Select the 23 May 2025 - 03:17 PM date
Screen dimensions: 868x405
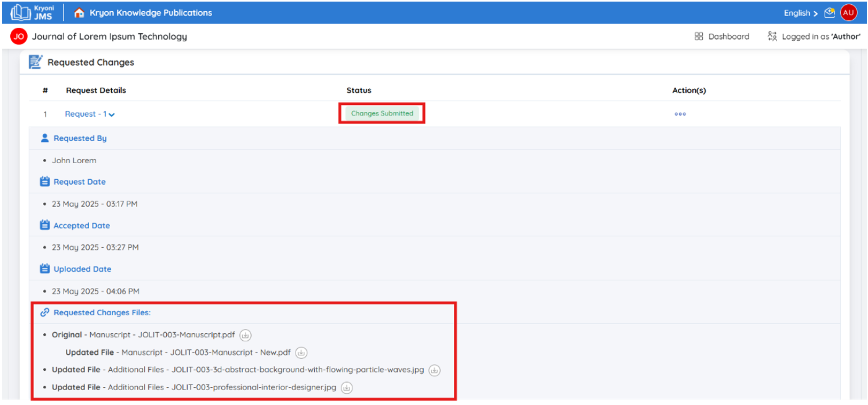pos(95,204)
